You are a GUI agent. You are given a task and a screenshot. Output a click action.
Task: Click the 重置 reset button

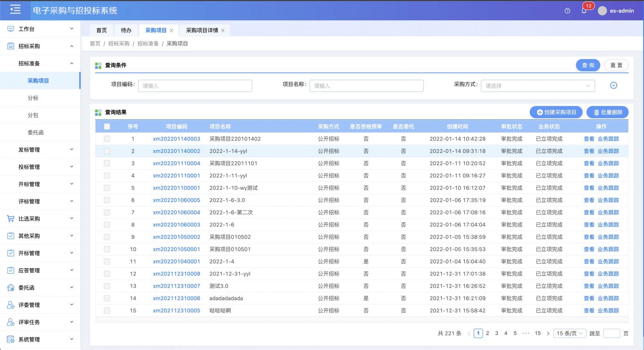(616, 66)
